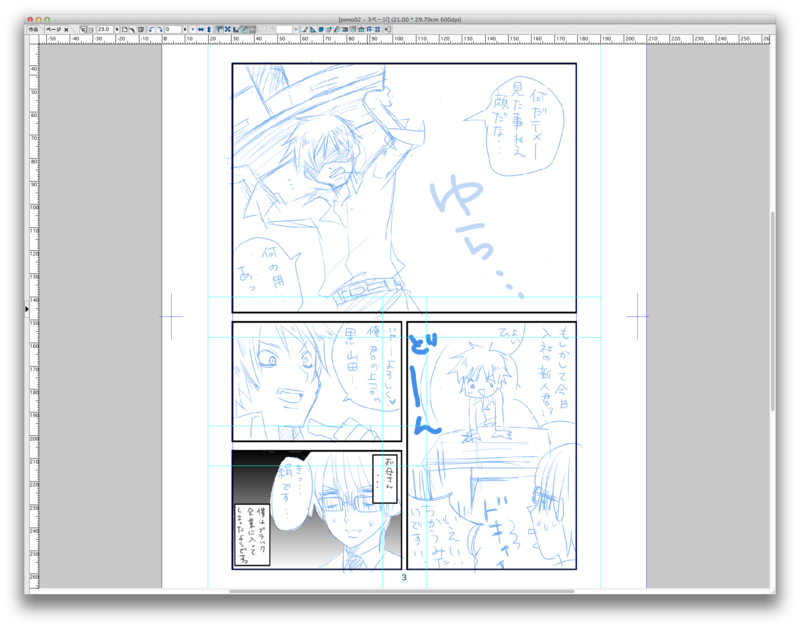The image size is (800, 628).
Task: Select the ページ tab
Action: pyautogui.click(x=54, y=30)
